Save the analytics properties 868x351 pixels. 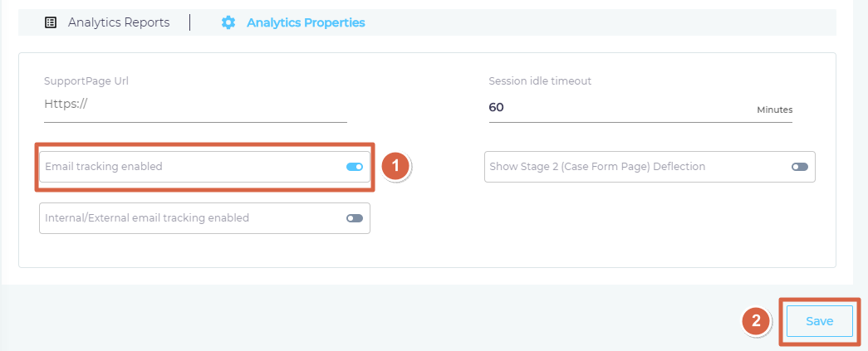[x=819, y=321]
